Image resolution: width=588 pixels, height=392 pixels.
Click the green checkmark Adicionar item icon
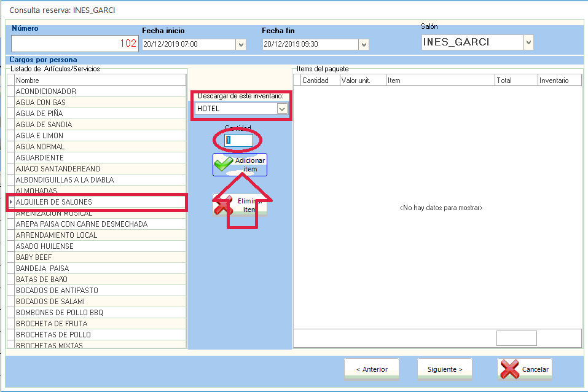(224, 165)
